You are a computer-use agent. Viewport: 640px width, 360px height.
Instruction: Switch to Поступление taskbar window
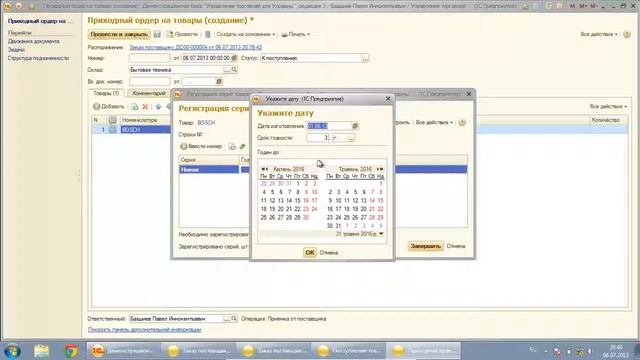[349, 351]
